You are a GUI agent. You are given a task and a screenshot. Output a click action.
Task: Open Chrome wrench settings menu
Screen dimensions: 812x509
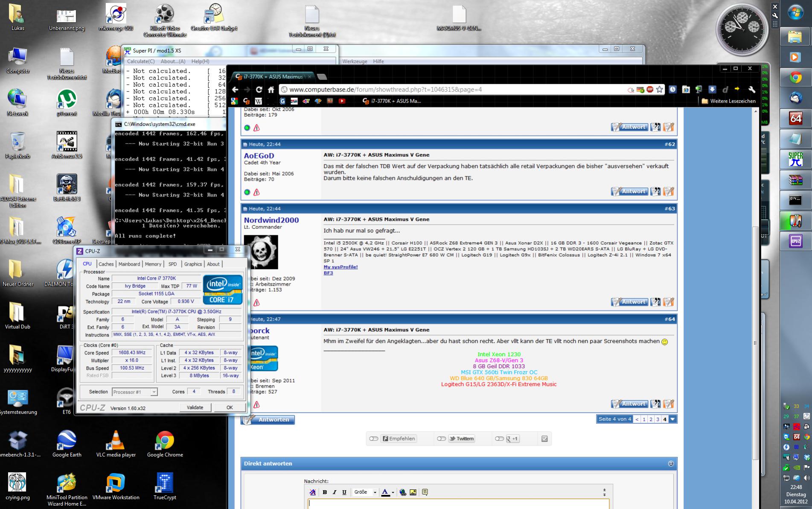pyautogui.click(x=752, y=90)
